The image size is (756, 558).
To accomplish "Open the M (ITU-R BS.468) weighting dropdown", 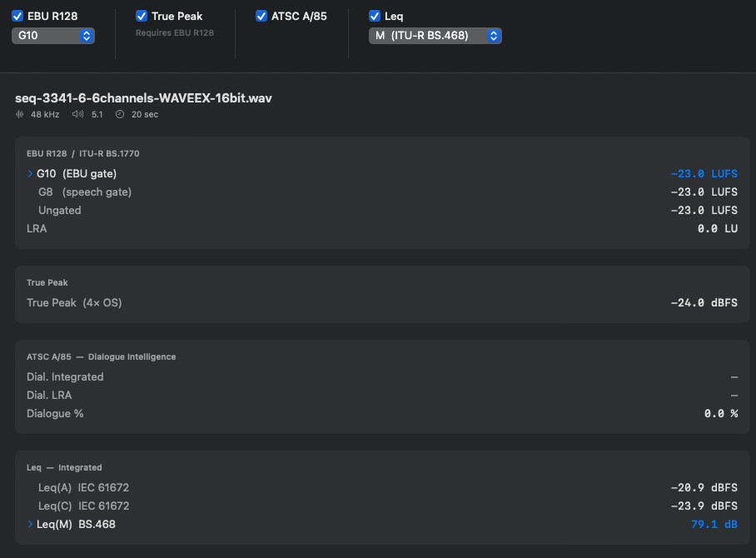I will coord(435,35).
